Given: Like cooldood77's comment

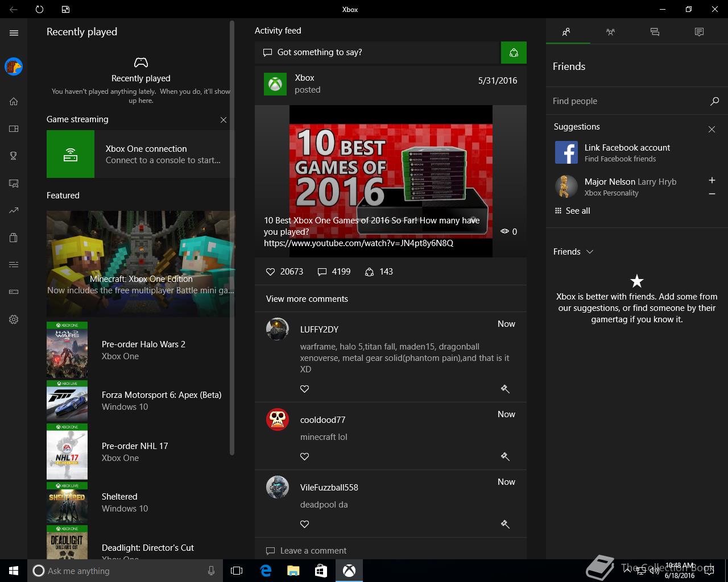Looking at the screenshot, I should (305, 456).
